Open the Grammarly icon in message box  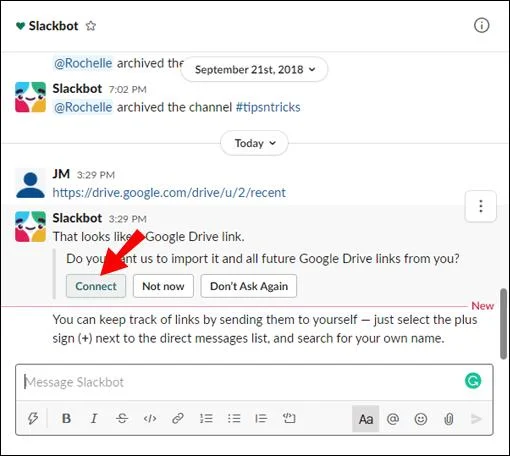pyautogui.click(x=473, y=381)
